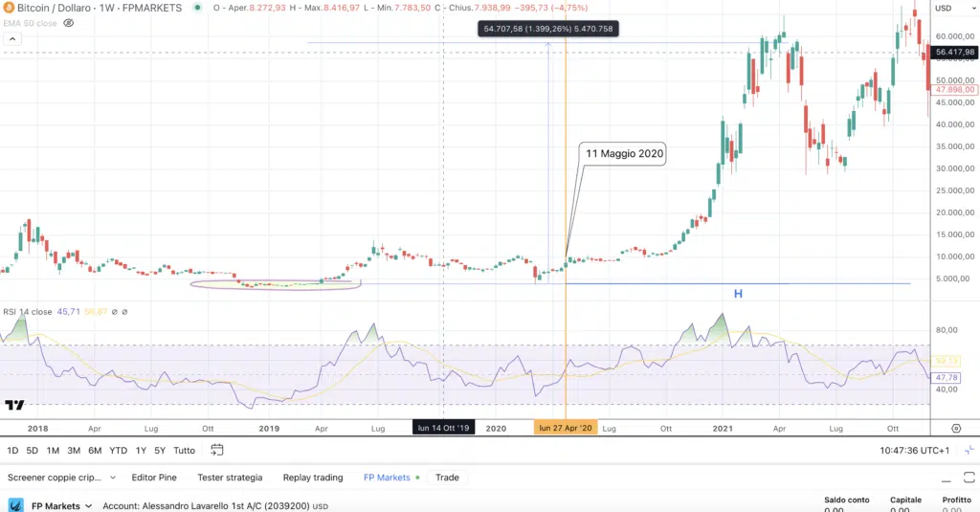Open the Screener coppie crip... dropdown arrow
Viewport: 980px width, 512px height.
pyautogui.click(x=113, y=478)
